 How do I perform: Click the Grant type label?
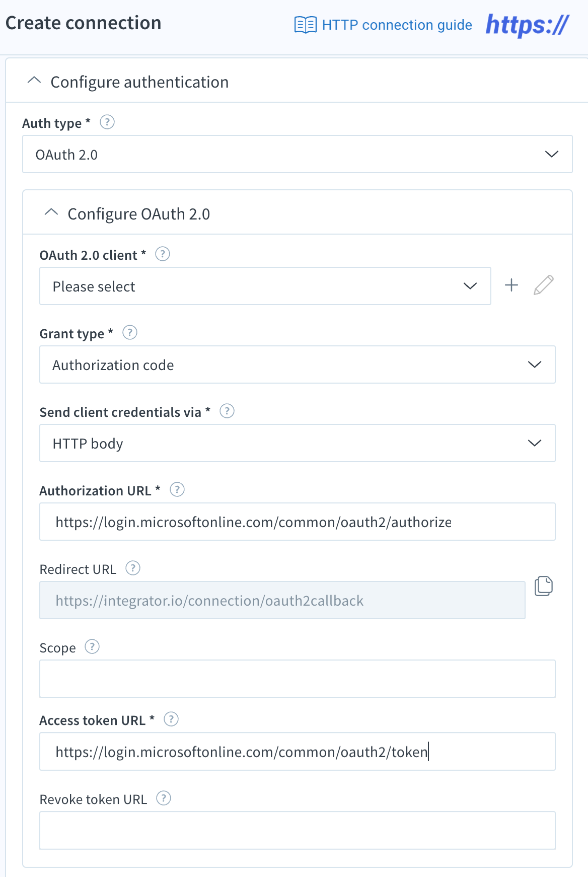click(77, 334)
